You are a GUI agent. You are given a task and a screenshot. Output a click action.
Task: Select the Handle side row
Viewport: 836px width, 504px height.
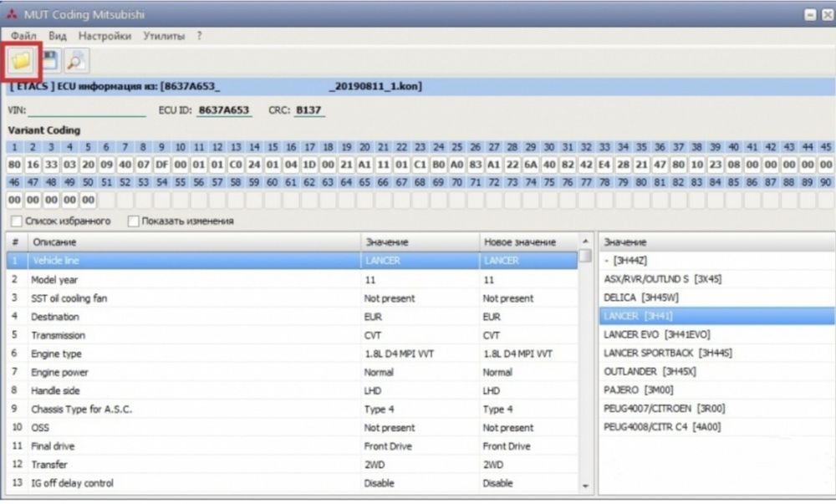point(292,390)
